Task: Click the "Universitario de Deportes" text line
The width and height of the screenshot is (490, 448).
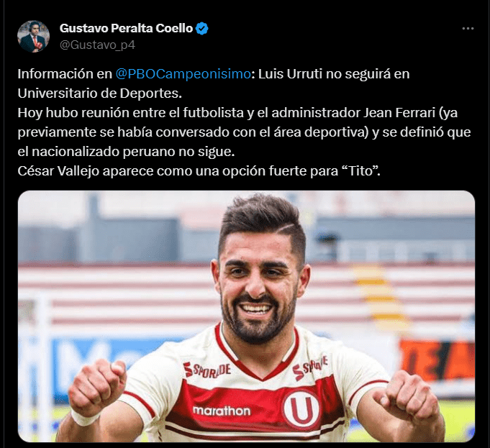Action: (100, 93)
